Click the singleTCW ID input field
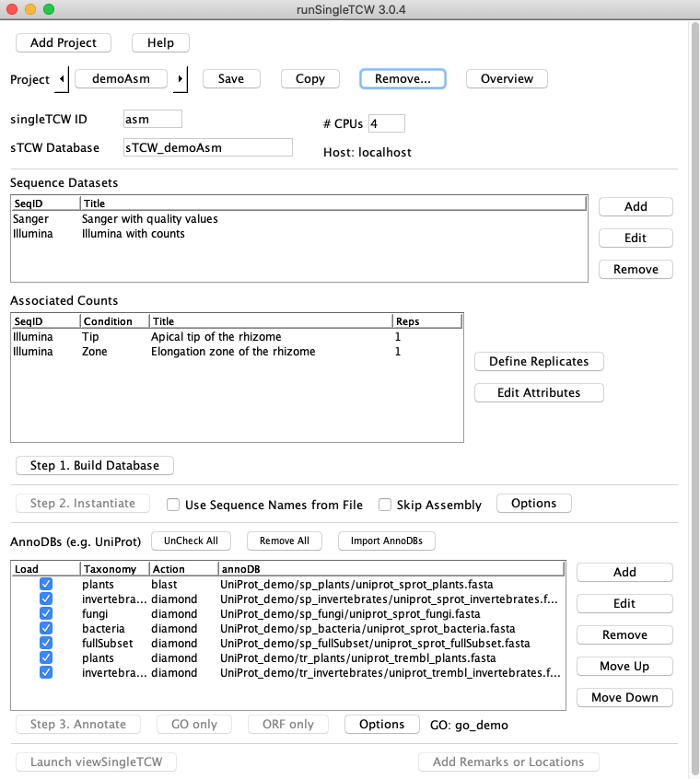This screenshot has width=700, height=779. point(152,119)
